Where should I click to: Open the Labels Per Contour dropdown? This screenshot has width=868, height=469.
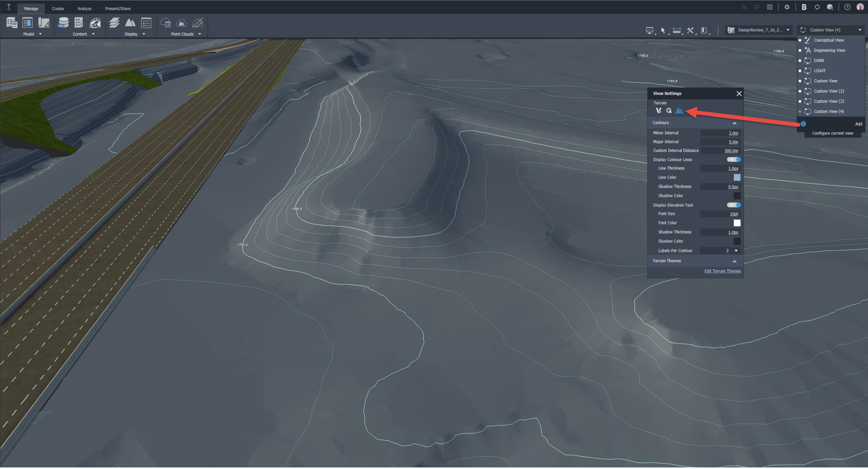(x=720, y=251)
